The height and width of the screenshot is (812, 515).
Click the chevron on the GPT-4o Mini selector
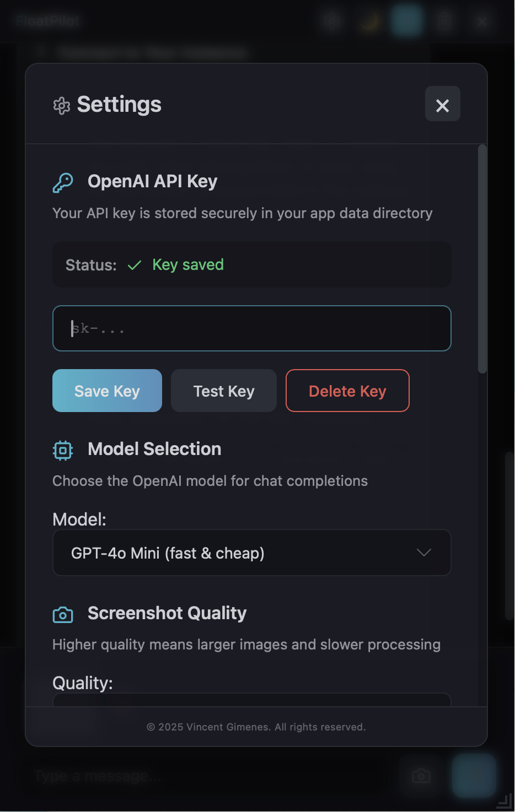coord(423,553)
